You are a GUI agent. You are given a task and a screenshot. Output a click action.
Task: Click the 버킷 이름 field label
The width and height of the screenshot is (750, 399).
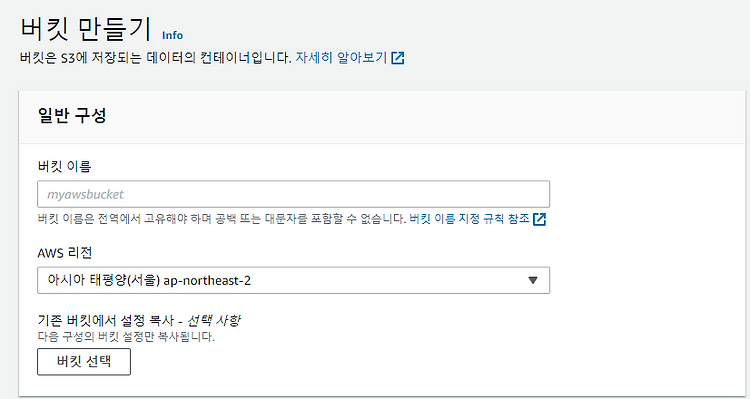click(64, 166)
